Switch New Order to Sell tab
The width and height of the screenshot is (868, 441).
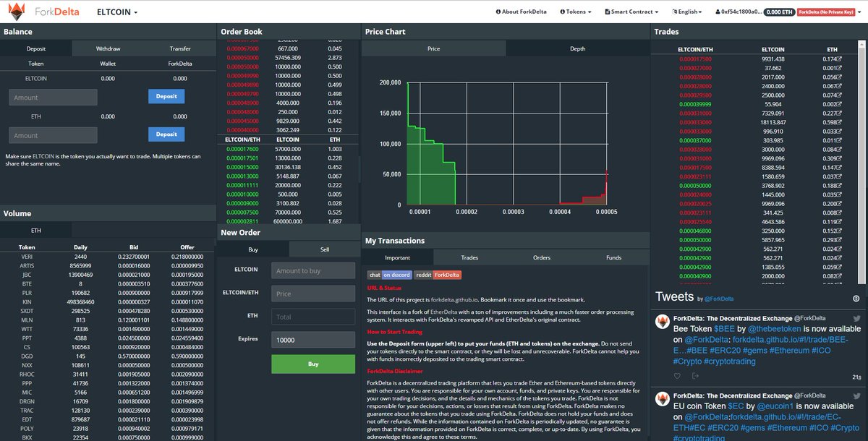pos(325,249)
